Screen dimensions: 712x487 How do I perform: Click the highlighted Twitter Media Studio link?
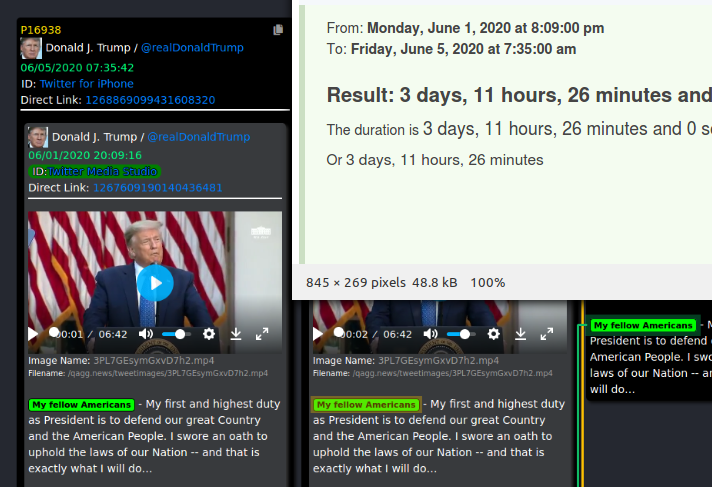pos(103,172)
